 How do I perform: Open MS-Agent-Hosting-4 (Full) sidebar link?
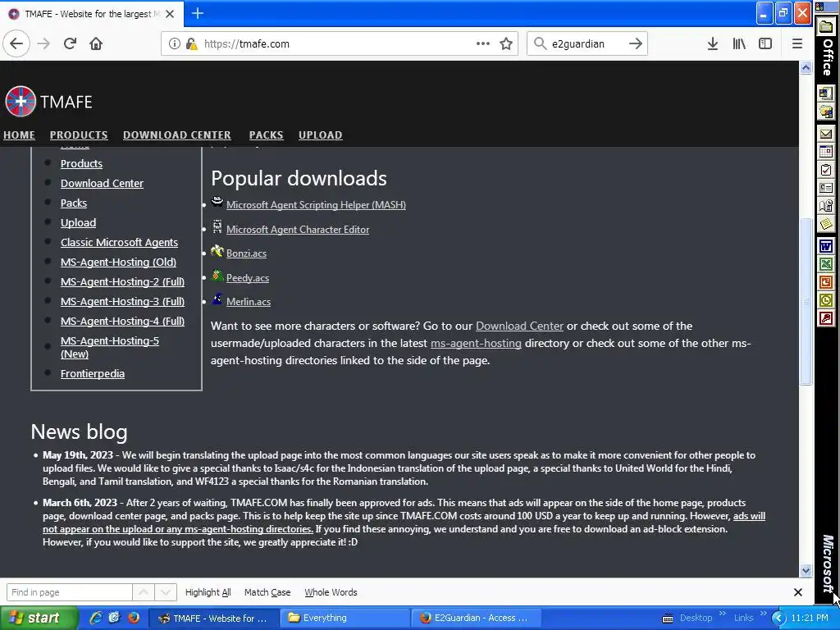[x=123, y=321]
